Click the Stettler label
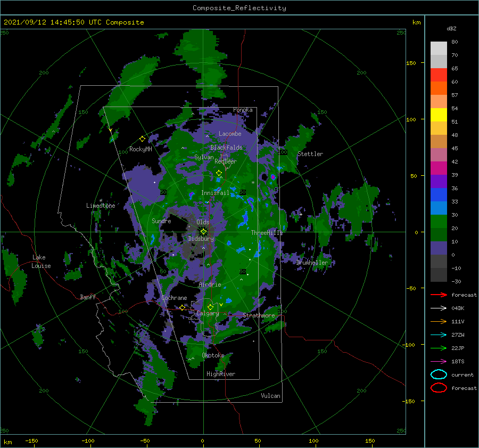479x448 pixels. pyautogui.click(x=310, y=154)
